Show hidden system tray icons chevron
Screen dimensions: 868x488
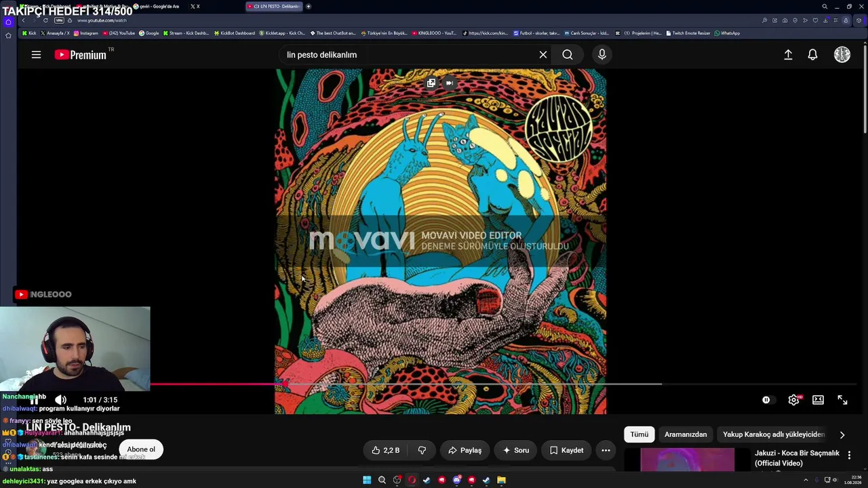(806, 480)
